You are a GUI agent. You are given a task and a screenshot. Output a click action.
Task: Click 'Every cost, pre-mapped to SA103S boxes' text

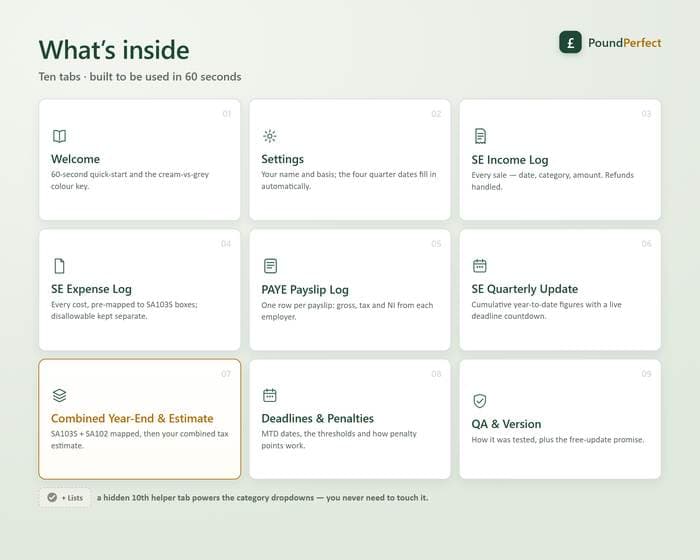[124, 310]
